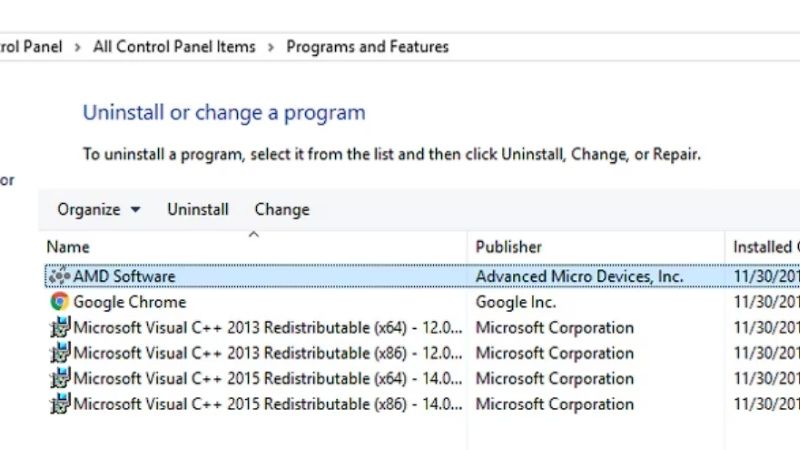800x450 pixels.
Task: Click Microsoft Corporation for 2015 (x86) row
Action: pyautogui.click(x=555, y=404)
